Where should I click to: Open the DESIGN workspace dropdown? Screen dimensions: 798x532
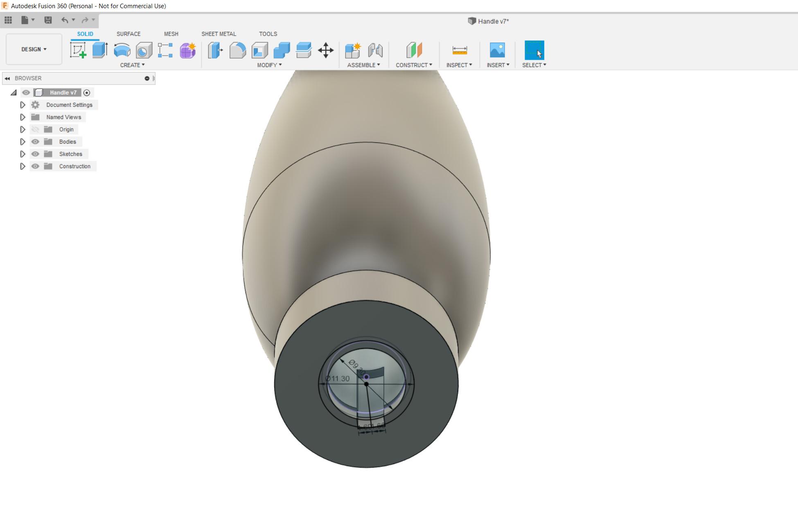click(34, 49)
